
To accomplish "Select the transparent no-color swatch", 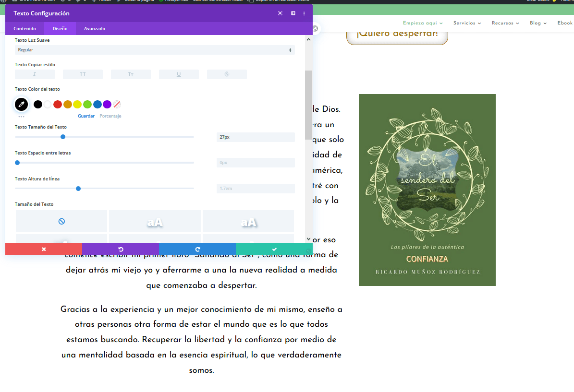I will pyautogui.click(x=117, y=104).
